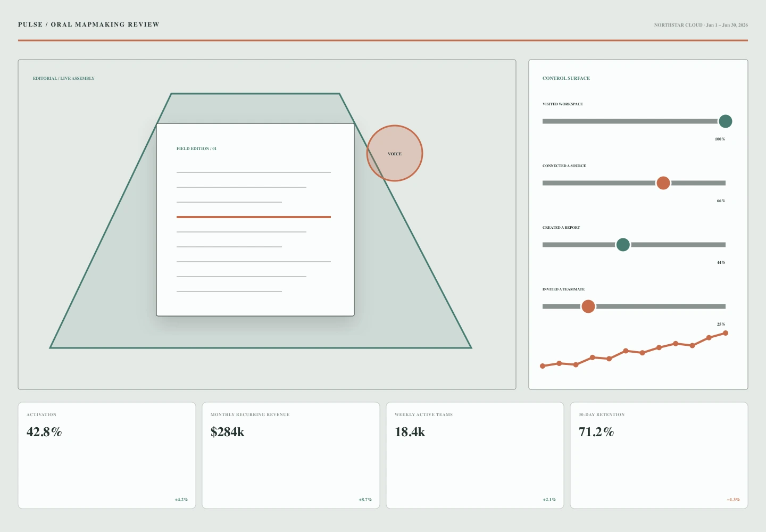
Task: Click the "Editorial / Live Assembly" label
Action: coord(64,78)
